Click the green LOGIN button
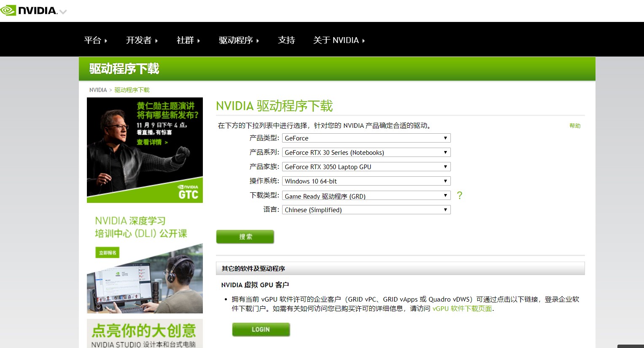 (261, 329)
